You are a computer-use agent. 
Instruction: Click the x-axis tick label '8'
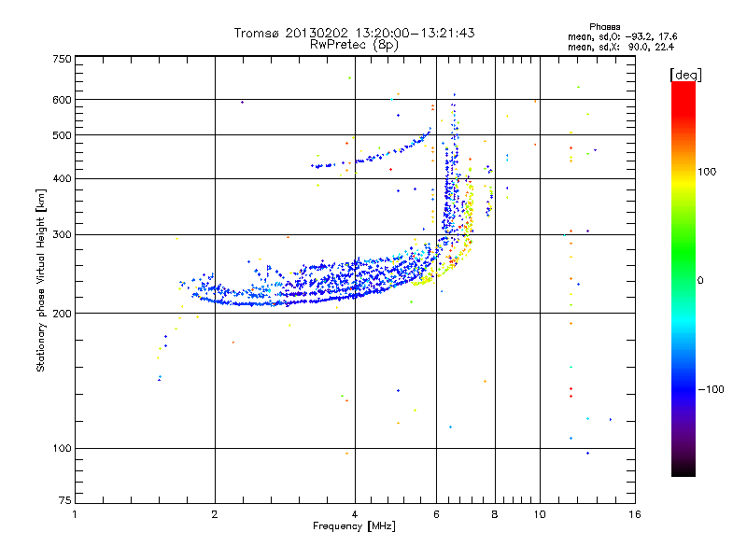pyautogui.click(x=495, y=514)
